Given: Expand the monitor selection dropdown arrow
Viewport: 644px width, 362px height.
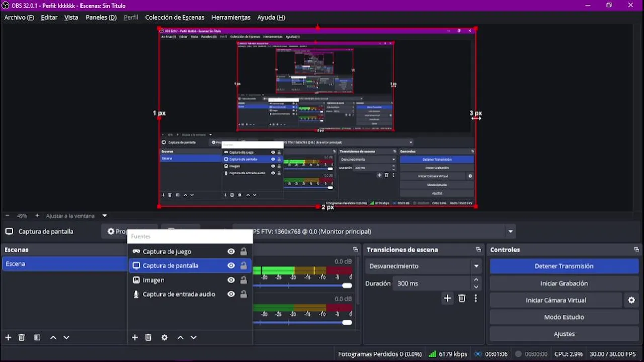Looking at the screenshot, I should tap(511, 232).
